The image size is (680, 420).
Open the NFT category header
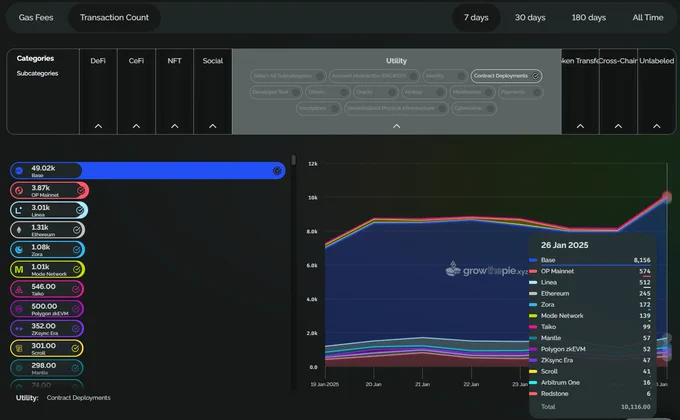click(174, 61)
